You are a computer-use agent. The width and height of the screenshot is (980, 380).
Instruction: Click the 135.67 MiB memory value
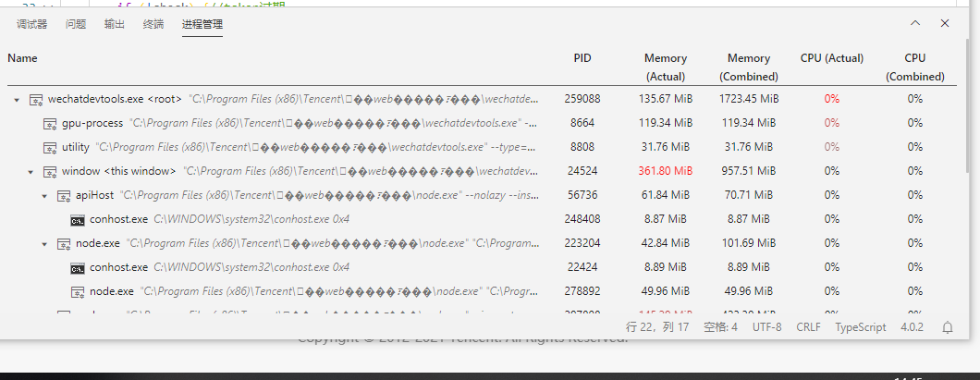click(x=666, y=99)
